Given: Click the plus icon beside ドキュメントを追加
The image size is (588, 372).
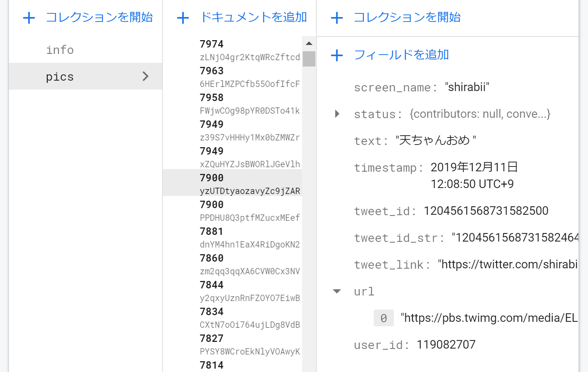Looking at the screenshot, I should [183, 18].
